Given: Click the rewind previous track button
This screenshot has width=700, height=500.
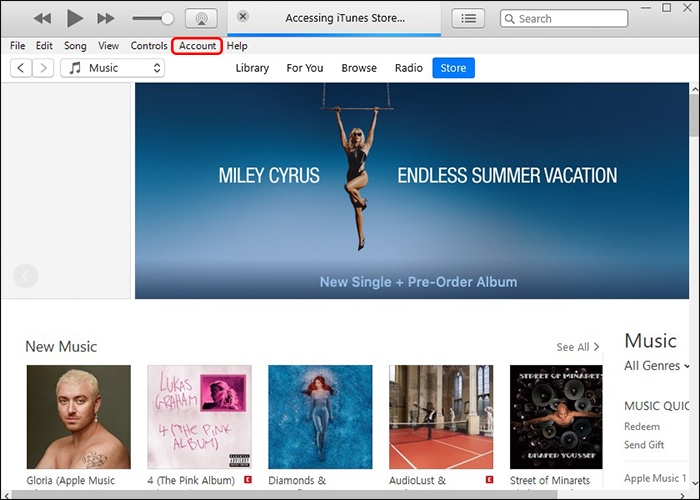Looking at the screenshot, I should click(42, 18).
